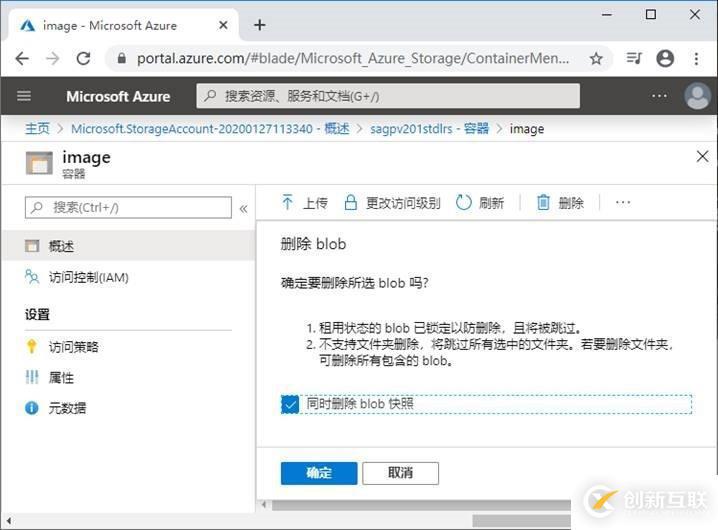
Task: Click the trash can delete icon
Action: tap(543, 202)
